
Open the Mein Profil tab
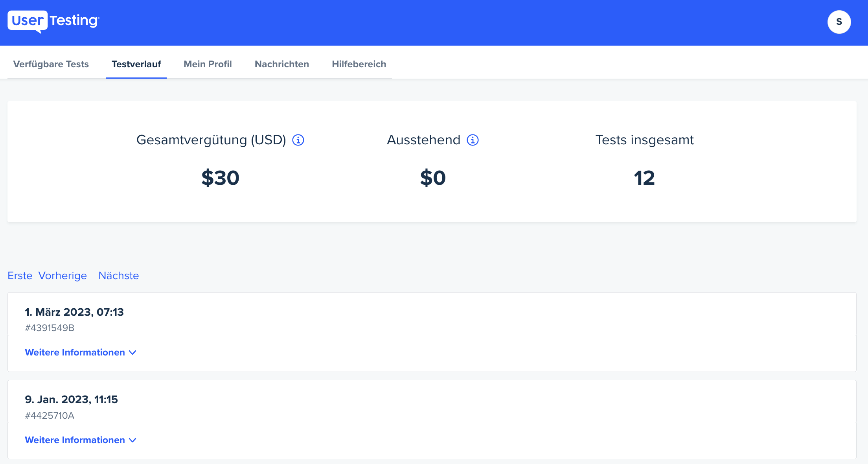tap(208, 64)
